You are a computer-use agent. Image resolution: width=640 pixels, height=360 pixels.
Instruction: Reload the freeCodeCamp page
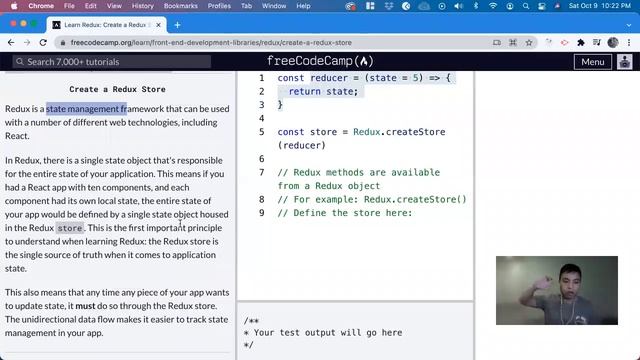pyautogui.click(x=43, y=42)
